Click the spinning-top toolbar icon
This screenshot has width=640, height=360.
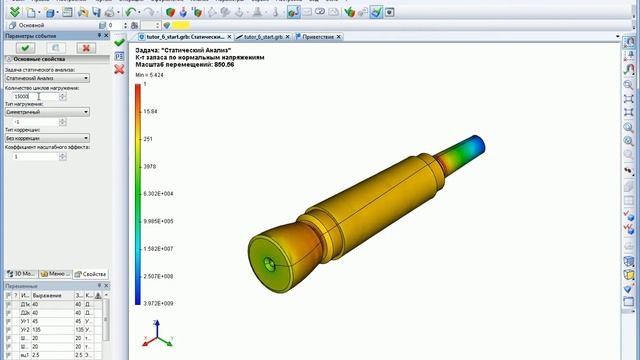(x=184, y=12)
